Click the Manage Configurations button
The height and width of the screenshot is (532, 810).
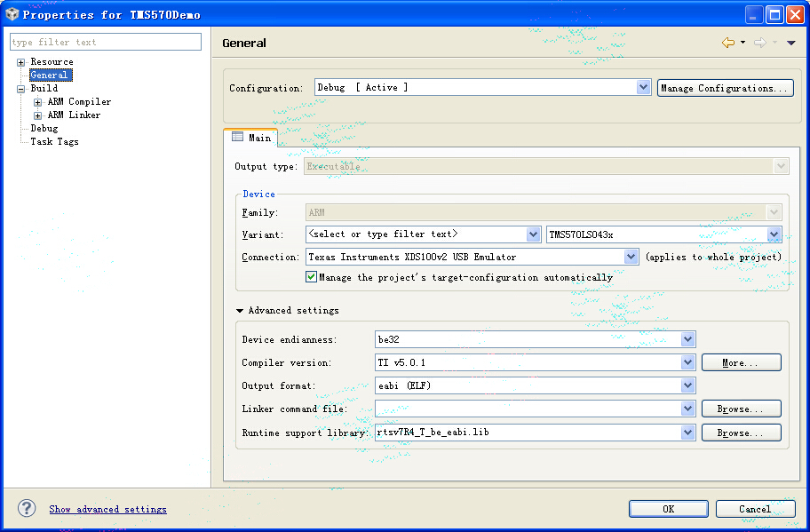[x=726, y=88]
